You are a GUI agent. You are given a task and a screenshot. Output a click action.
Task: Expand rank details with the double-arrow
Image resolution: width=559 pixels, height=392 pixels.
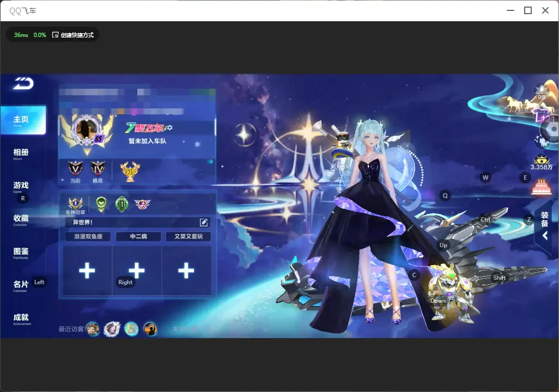coord(210,162)
